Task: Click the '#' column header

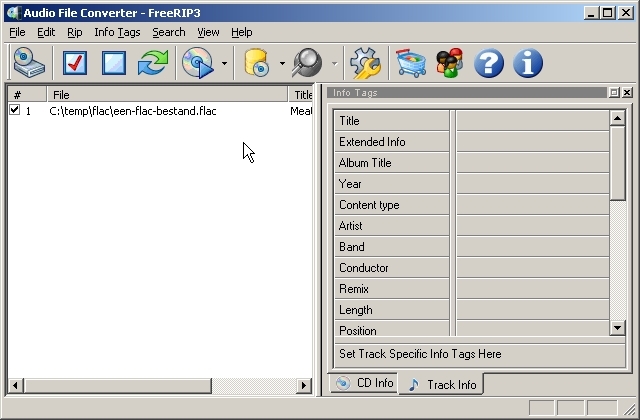Action: tap(27, 95)
